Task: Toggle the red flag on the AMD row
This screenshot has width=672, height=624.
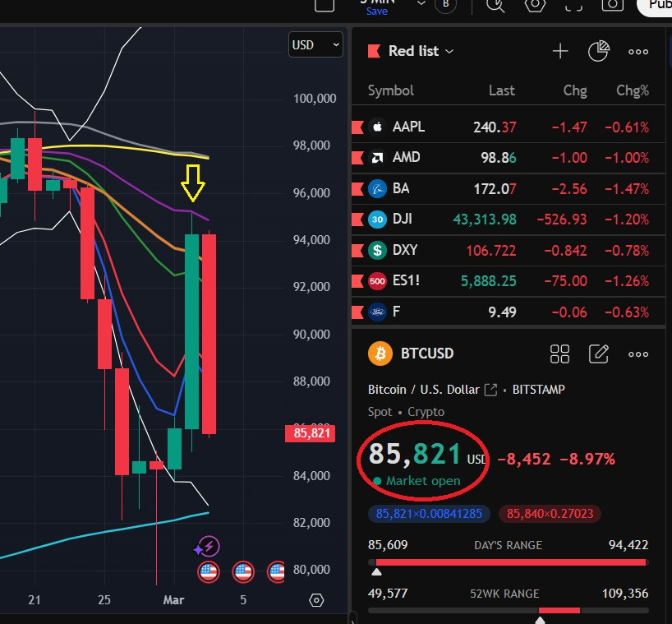Action: click(x=358, y=158)
